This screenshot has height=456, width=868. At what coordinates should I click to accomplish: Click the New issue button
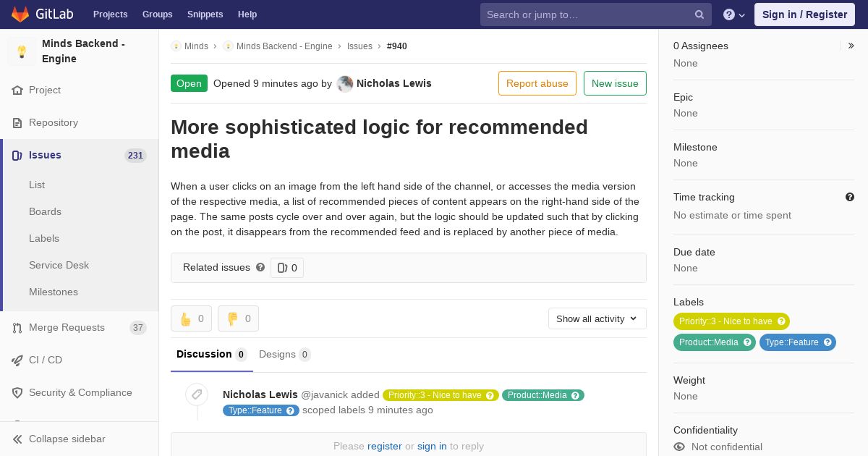615,83
